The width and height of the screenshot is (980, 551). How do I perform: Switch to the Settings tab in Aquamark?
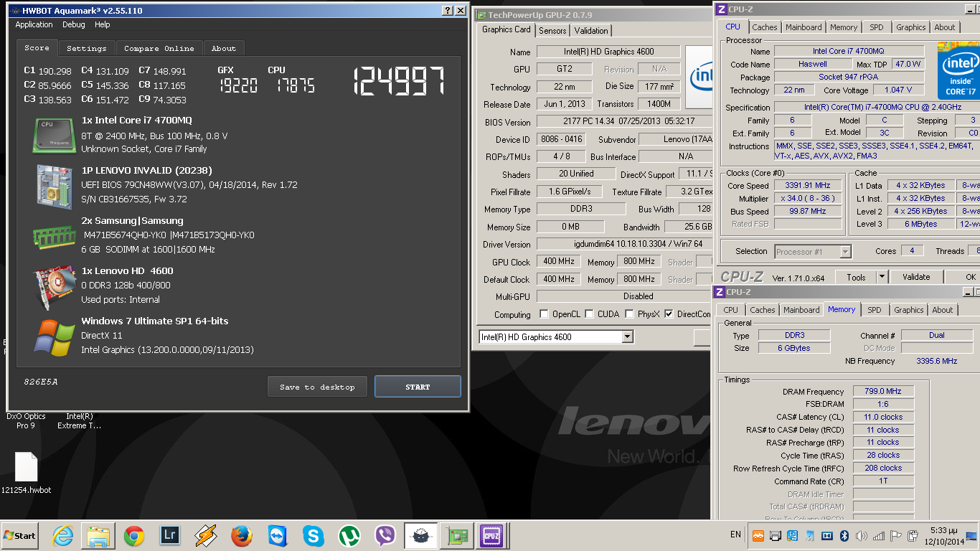(x=86, y=49)
